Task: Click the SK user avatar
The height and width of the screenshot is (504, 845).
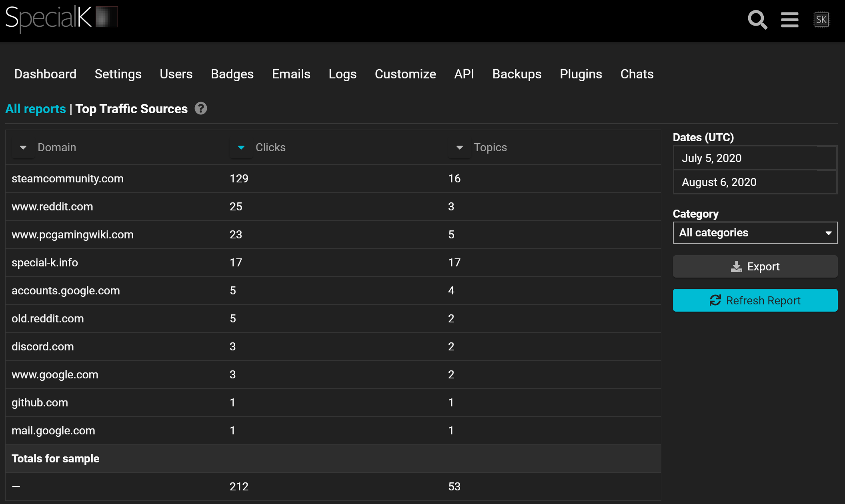Action: pyautogui.click(x=821, y=20)
